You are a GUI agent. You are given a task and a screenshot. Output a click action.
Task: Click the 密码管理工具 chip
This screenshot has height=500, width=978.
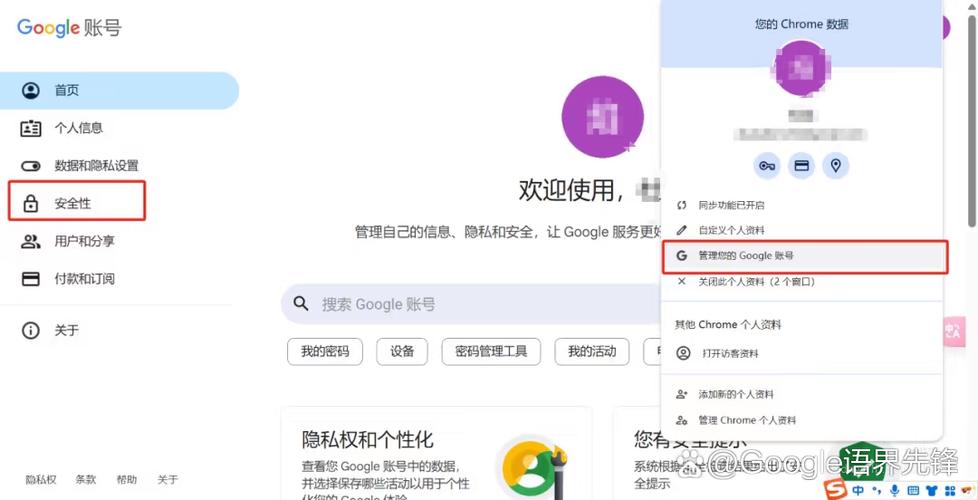pos(491,352)
